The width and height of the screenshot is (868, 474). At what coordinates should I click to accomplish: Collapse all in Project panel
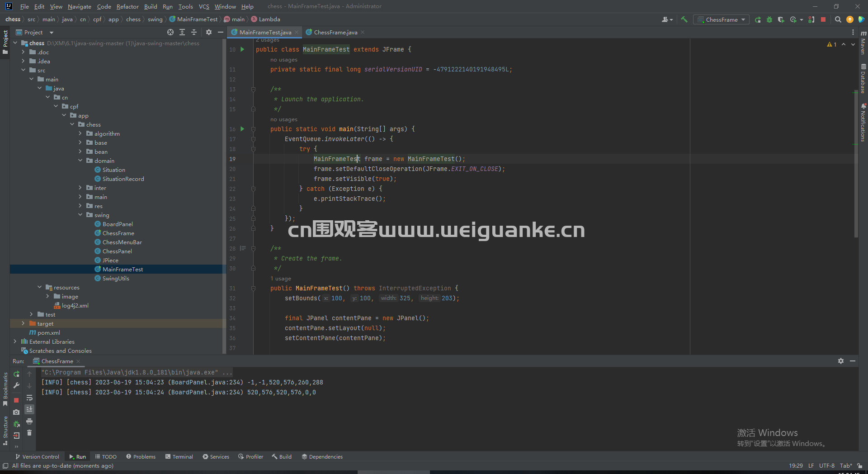[194, 32]
